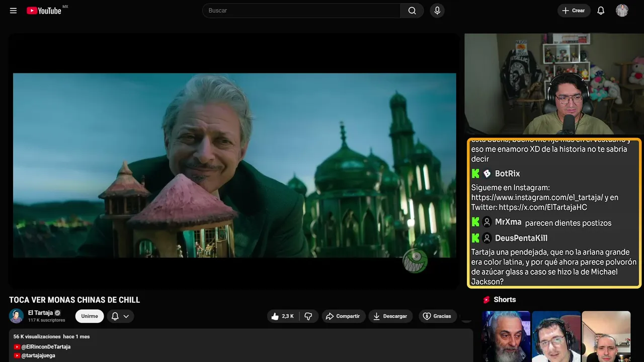Click the 'parecen dientes postizos' chat message

(568, 223)
